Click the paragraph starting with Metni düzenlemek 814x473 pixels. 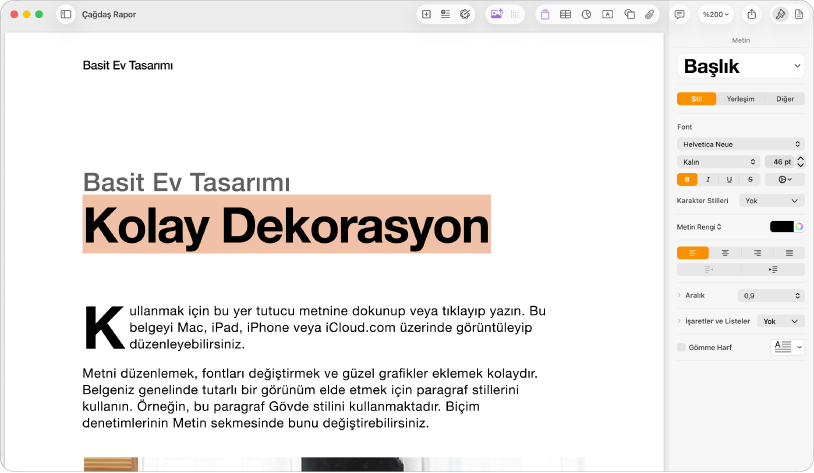309,398
